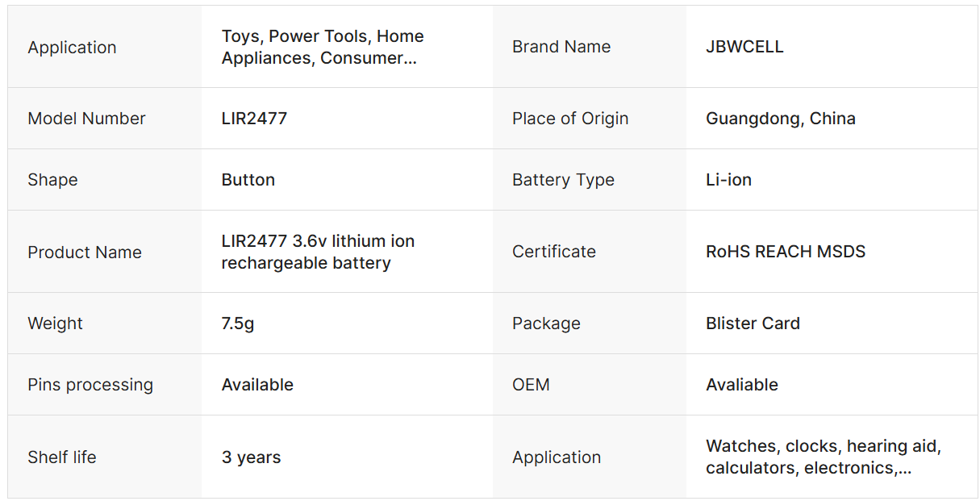Click the truncated "Toys, Power Tools, Home Appliances" text
The width and height of the screenshot is (980, 501).
pyautogui.click(x=323, y=47)
